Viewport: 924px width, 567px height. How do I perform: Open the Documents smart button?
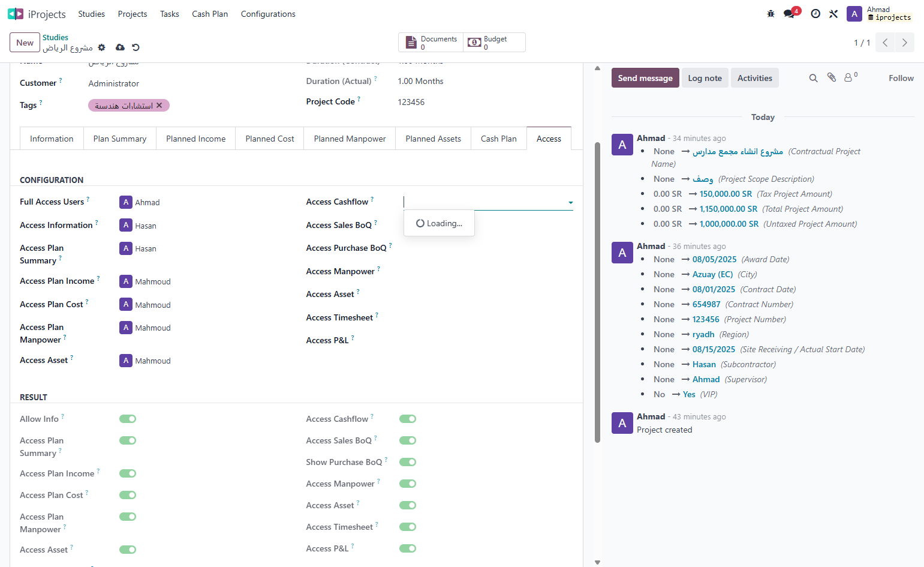[431, 43]
